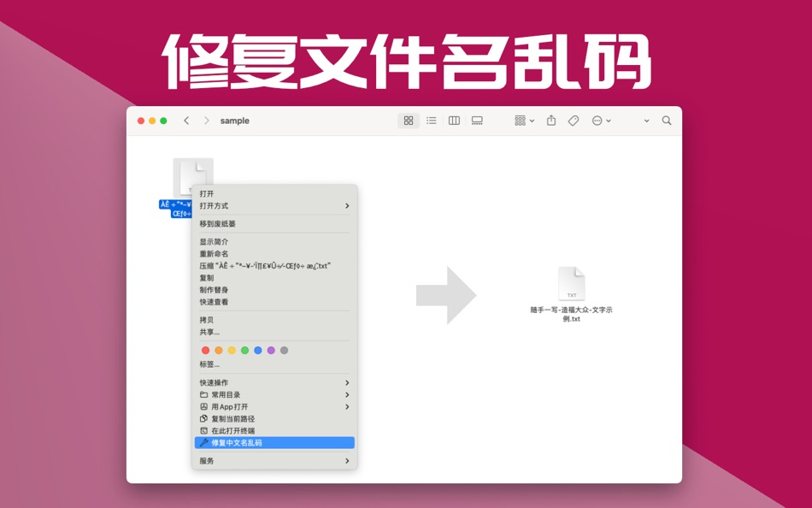Maximize the Finder window with green button

click(x=163, y=121)
